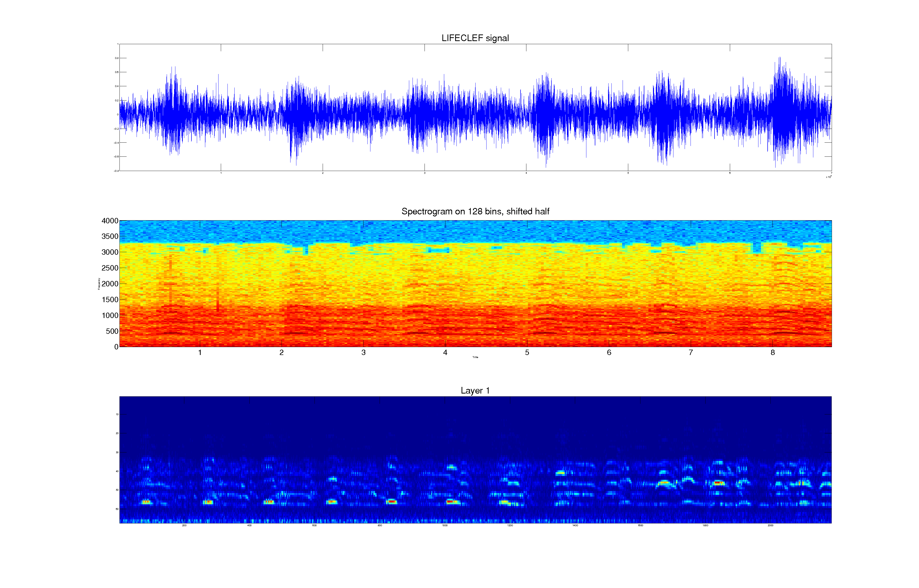919x588 pixels.
Task: Click the 1000 tick label under Layer 1
Action: click(445, 526)
